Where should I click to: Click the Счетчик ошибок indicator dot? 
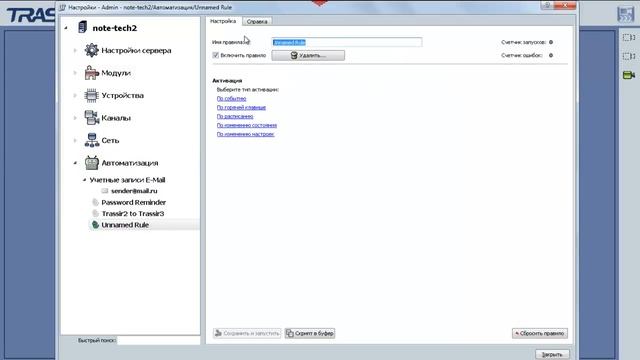(x=551, y=55)
